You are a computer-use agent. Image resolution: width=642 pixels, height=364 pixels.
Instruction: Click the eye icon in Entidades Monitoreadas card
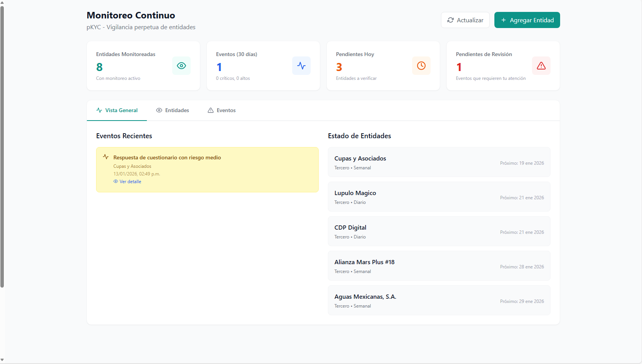181,66
